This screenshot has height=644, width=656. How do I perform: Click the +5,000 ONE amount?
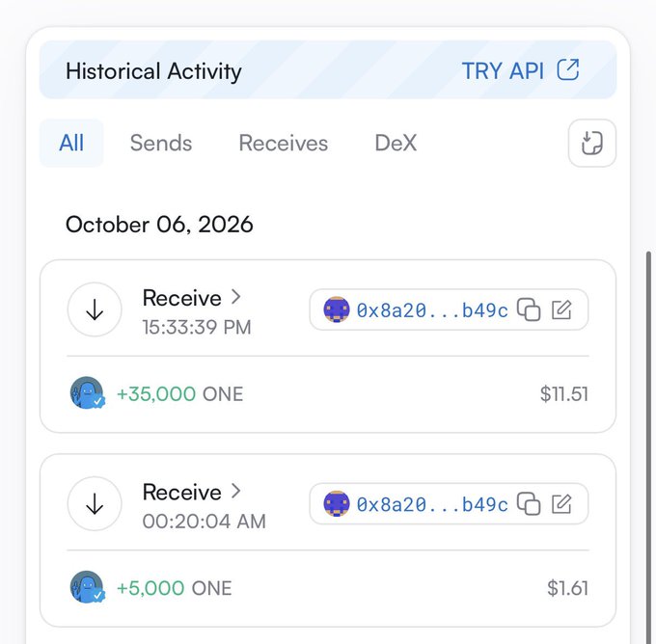pos(174,588)
